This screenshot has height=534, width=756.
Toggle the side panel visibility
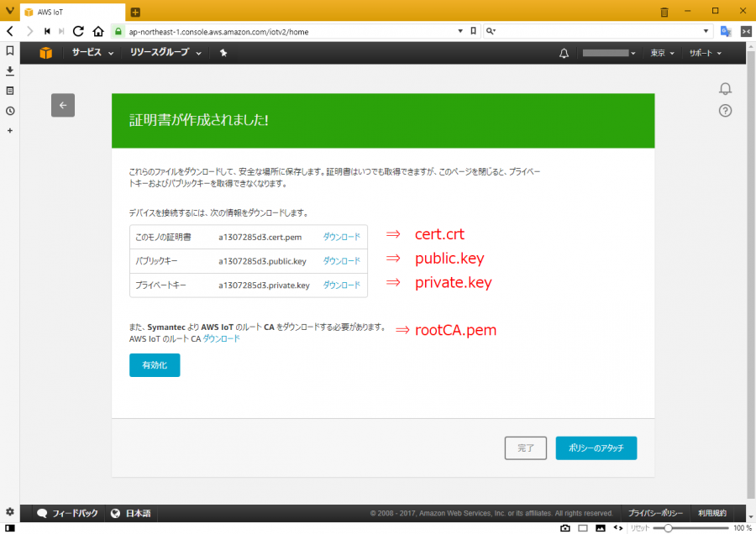9,528
